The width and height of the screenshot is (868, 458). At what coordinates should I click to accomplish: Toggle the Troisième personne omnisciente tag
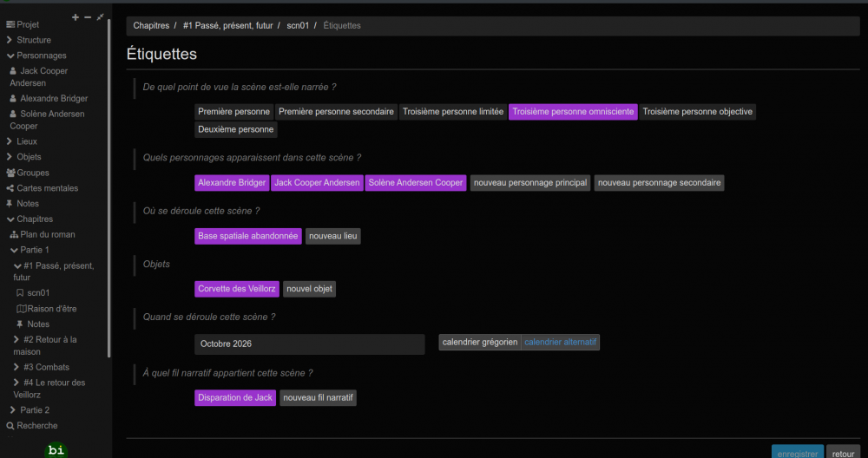coord(573,112)
